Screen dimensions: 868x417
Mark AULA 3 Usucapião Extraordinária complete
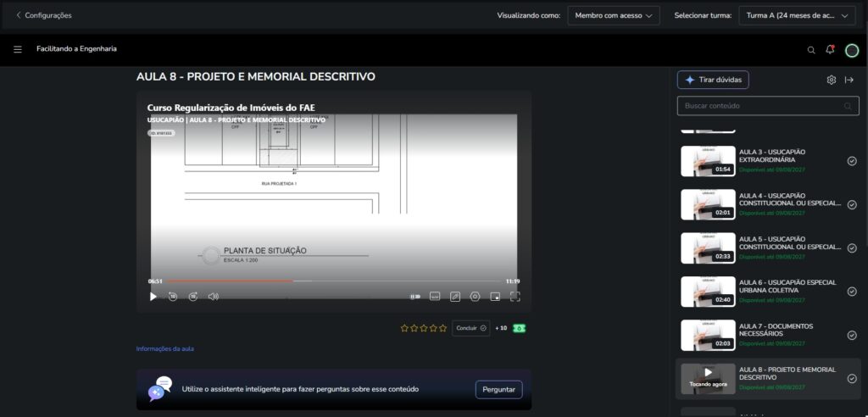[x=852, y=161]
